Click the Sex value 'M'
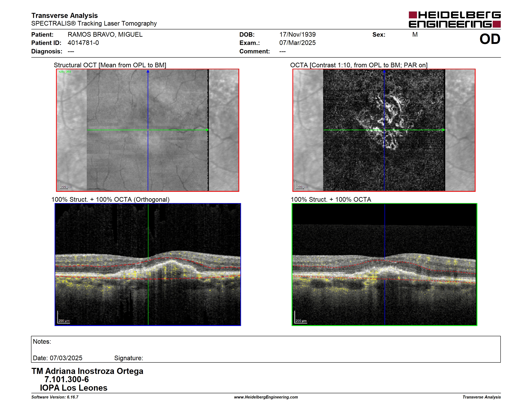This screenshot has height=411, width=532. pos(415,35)
